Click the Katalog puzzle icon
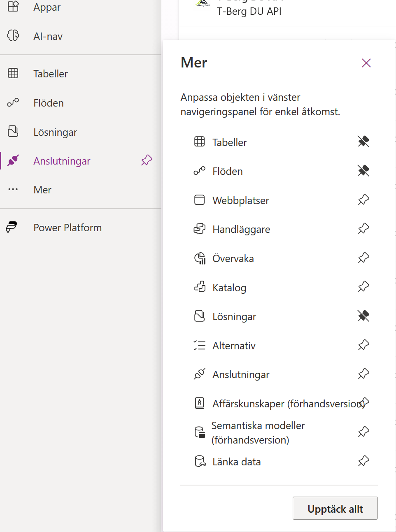The width and height of the screenshot is (396, 532). coord(200,286)
